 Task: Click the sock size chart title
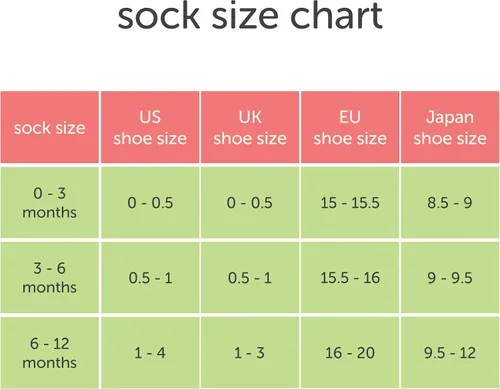[250, 16]
